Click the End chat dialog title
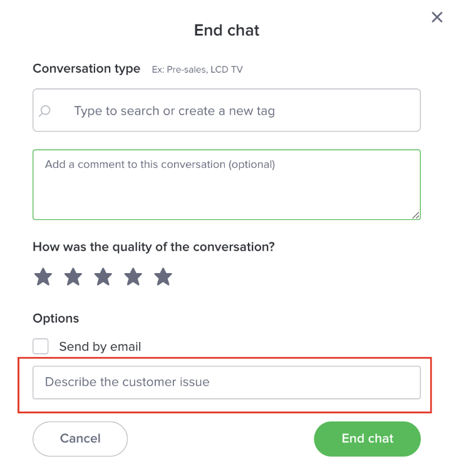 pos(227,30)
